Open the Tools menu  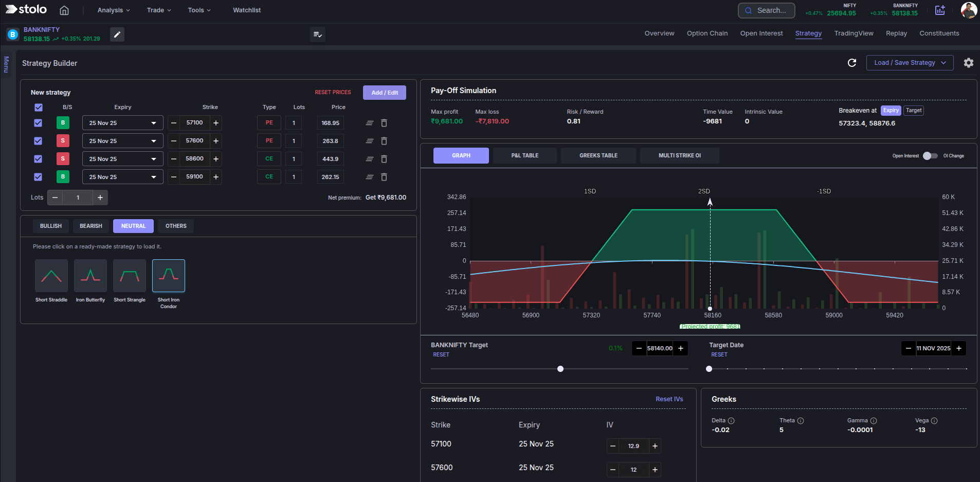198,10
